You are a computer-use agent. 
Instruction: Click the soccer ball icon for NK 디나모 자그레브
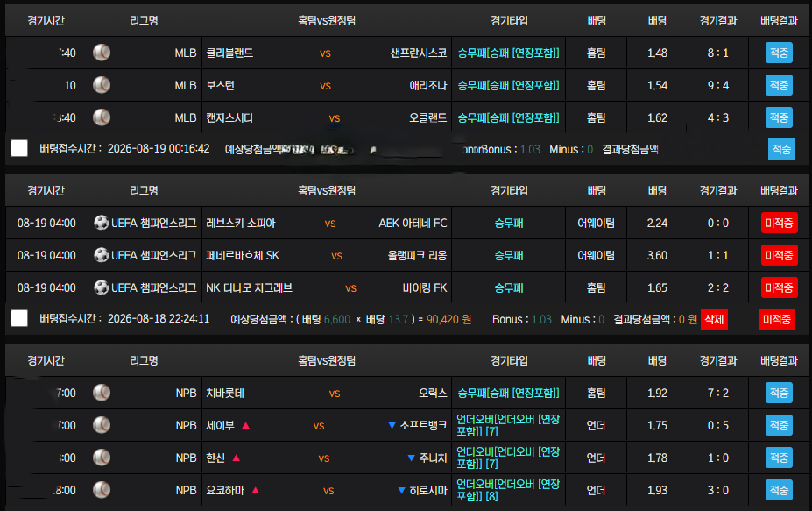[102, 287]
